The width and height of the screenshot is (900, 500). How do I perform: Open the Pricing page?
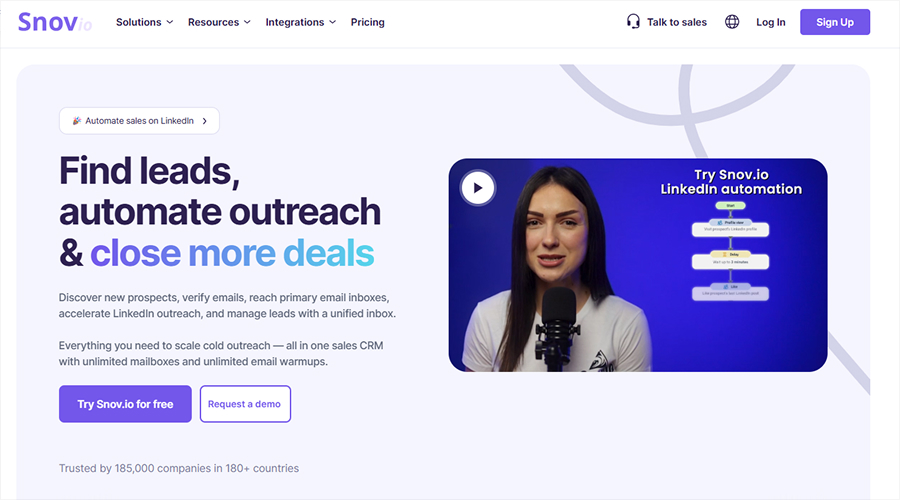coord(367,22)
